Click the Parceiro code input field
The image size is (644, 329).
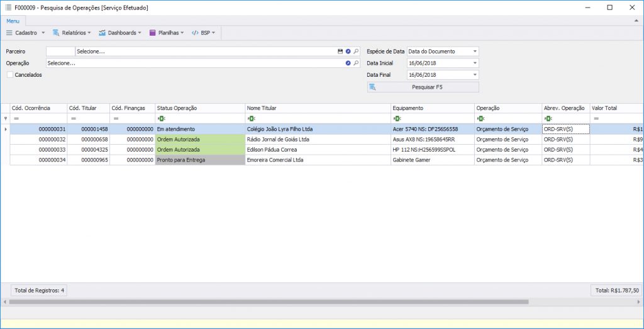pyautogui.click(x=60, y=52)
